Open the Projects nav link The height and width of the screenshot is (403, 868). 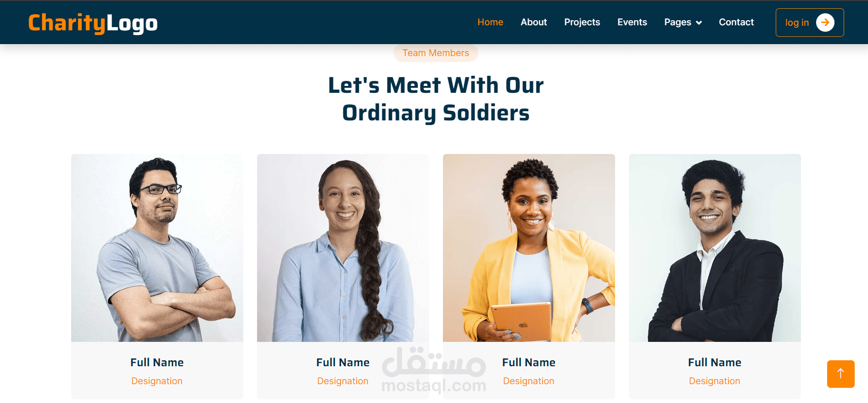click(x=582, y=22)
